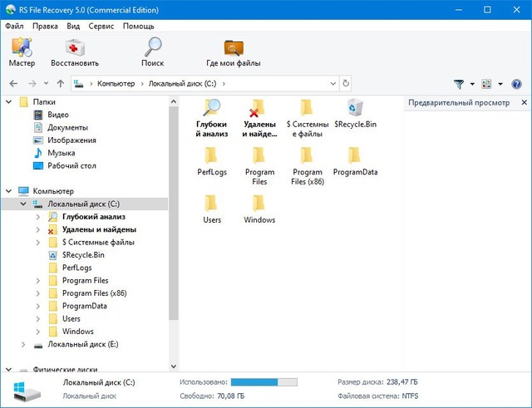This screenshot has height=408, width=532.
Task: Expand Локальный диск (E:) in the tree
Action: point(23,344)
